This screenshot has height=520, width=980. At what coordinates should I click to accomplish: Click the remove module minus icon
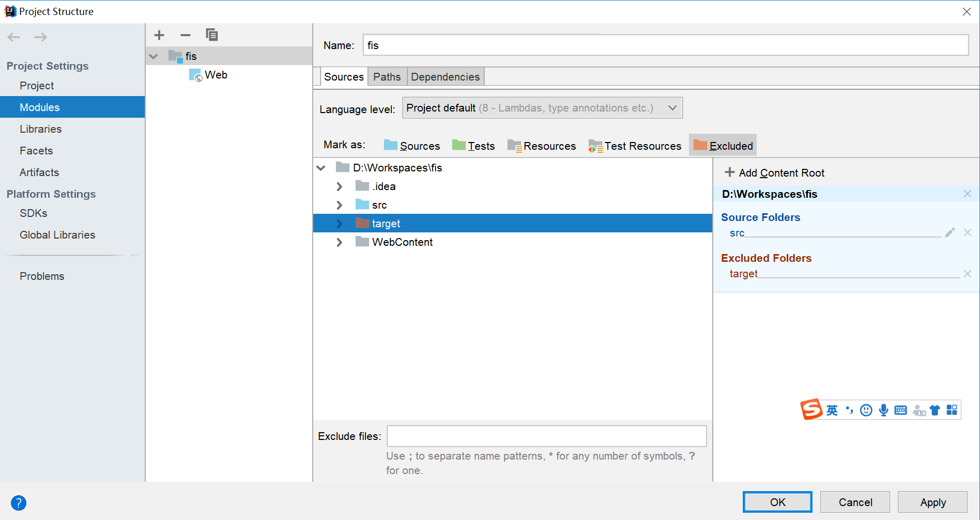tap(186, 35)
